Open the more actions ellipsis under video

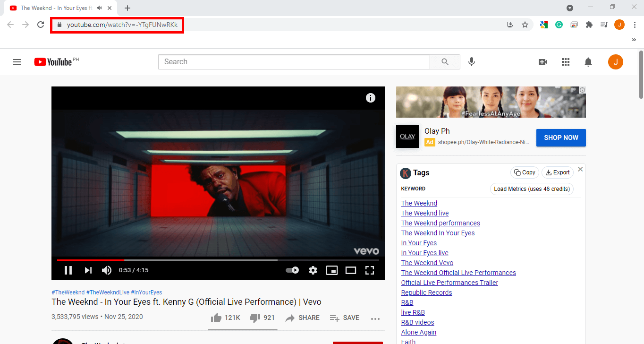pyautogui.click(x=375, y=318)
